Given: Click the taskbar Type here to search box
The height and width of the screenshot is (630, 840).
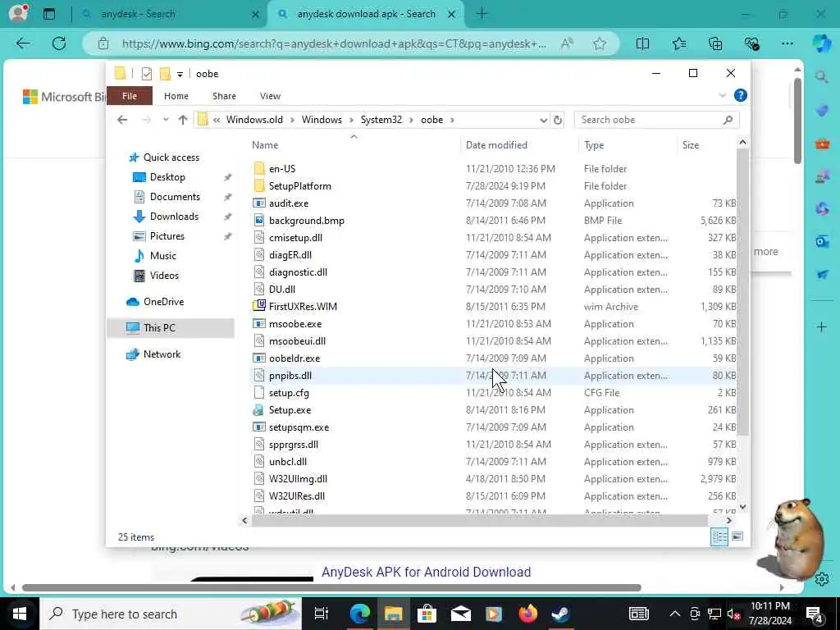Looking at the screenshot, I should [171, 614].
